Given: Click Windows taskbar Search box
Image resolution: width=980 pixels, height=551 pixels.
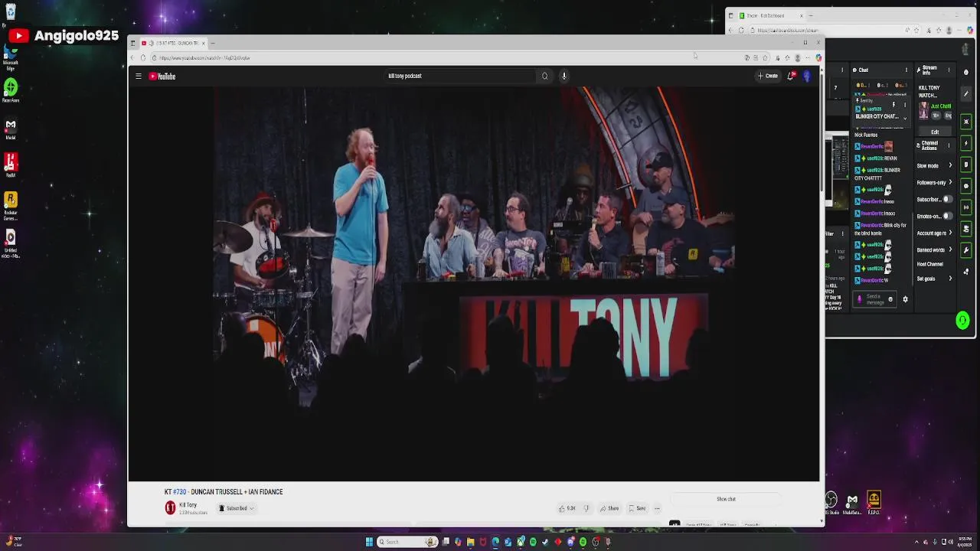Looking at the screenshot, I should pos(407,542).
